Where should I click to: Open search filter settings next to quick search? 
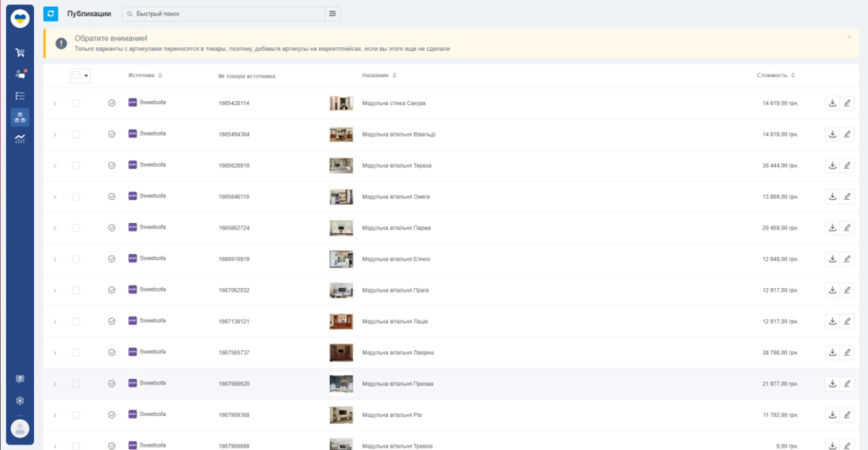333,14
